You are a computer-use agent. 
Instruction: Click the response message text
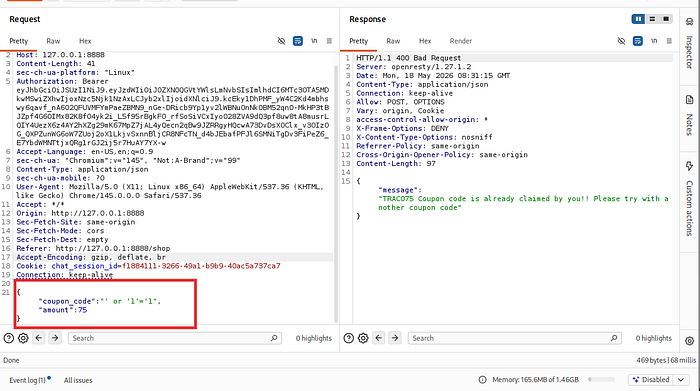[523, 203]
